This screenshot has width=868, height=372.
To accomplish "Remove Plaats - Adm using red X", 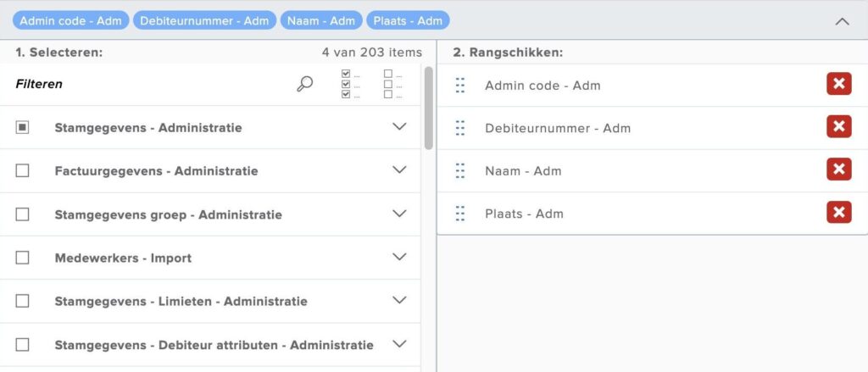I will pyautogui.click(x=838, y=213).
